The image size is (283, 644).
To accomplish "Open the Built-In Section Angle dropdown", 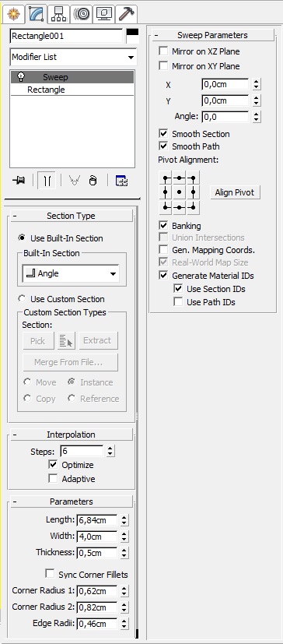I will pyautogui.click(x=71, y=273).
